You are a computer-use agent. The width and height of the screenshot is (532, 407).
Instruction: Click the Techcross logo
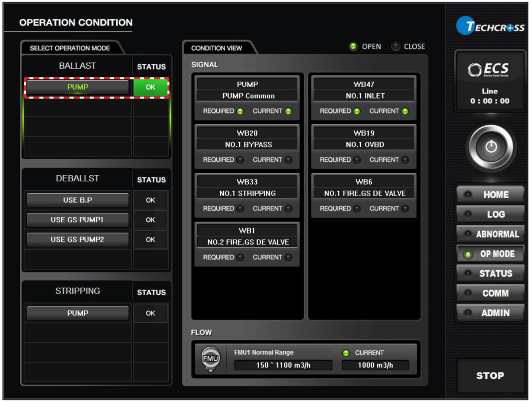tap(490, 27)
